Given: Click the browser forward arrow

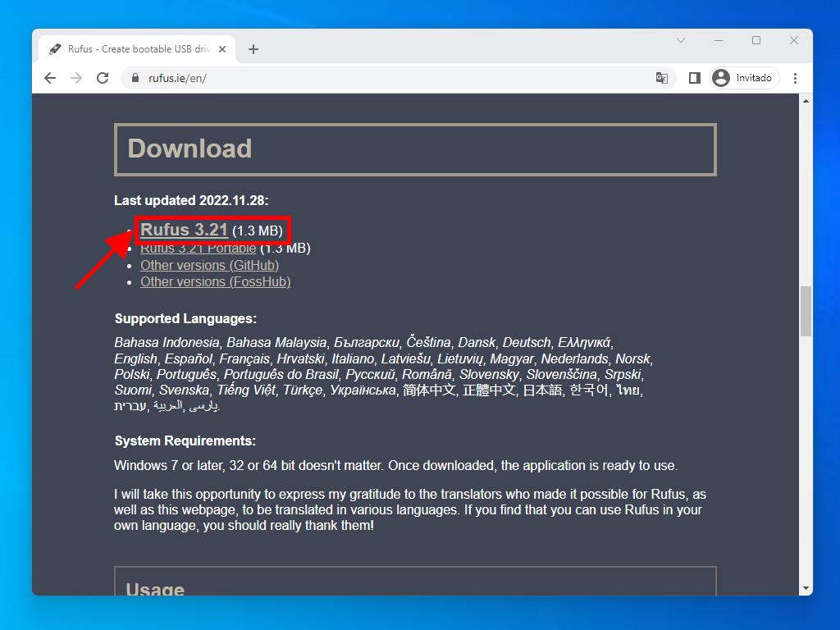Looking at the screenshot, I should coord(76,78).
